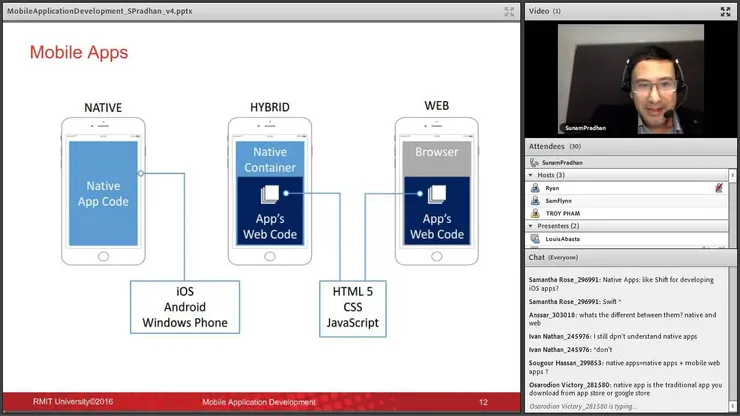Click Ryan's muted microphone status icon
This screenshot has height=416, width=740.
719,188
